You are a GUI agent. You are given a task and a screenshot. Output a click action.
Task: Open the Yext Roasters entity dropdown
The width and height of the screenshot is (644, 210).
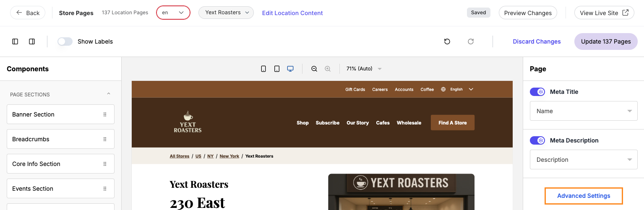(x=226, y=13)
